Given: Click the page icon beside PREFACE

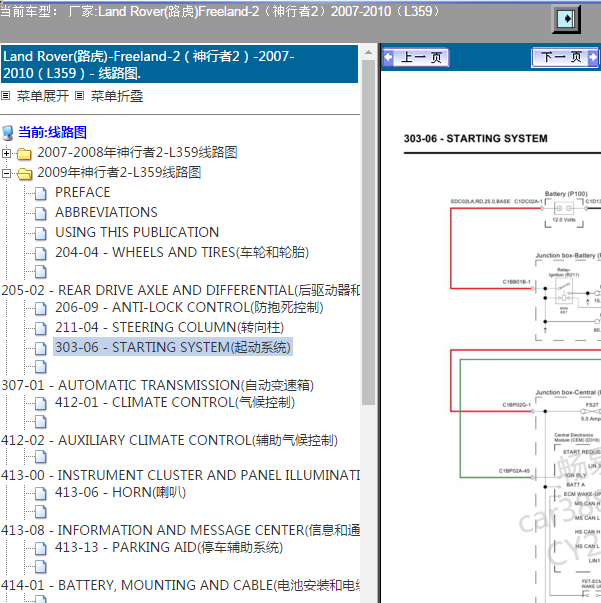Looking at the screenshot, I should [x=40, y=194].
